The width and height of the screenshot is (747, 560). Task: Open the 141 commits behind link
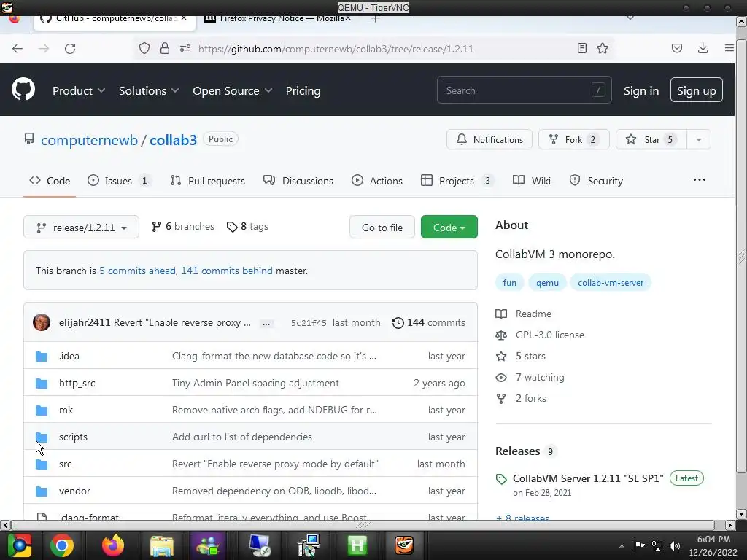coord(227,271)
